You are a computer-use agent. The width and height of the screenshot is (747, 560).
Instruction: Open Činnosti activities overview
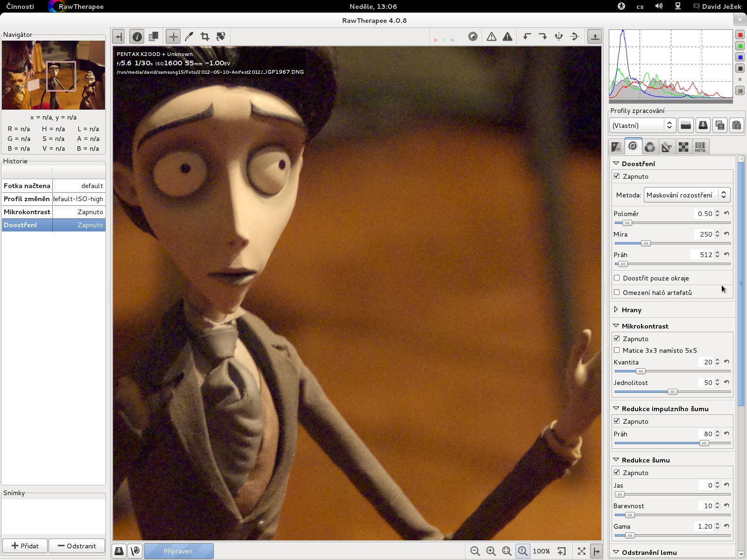click(20, 7)
